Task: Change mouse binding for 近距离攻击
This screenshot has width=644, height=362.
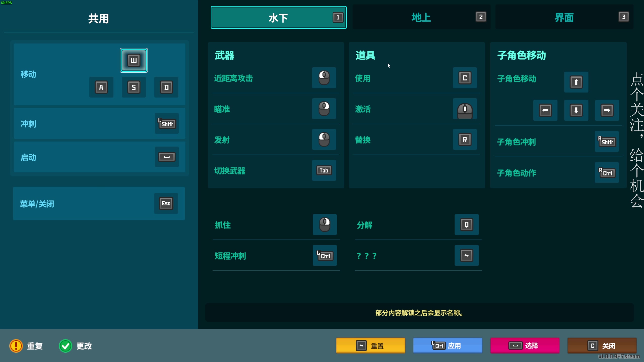Action: click(x=324, y=78)
